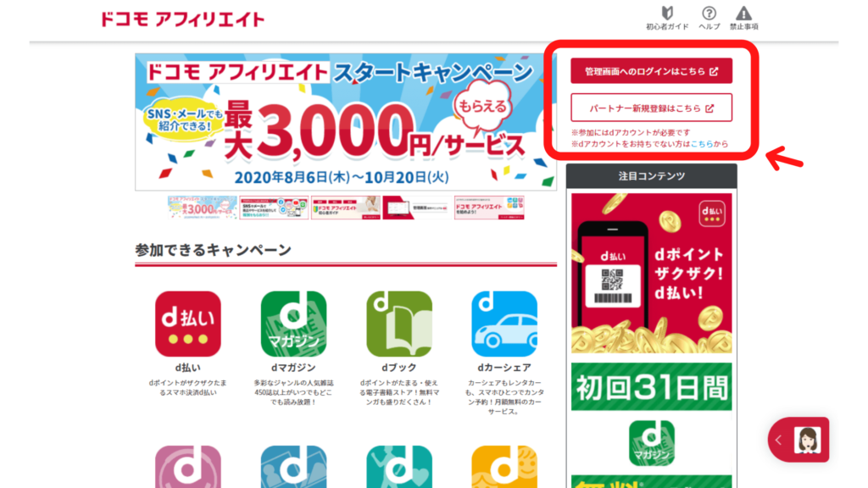Click the 注目コンテンツ panel header

(652, 176)
